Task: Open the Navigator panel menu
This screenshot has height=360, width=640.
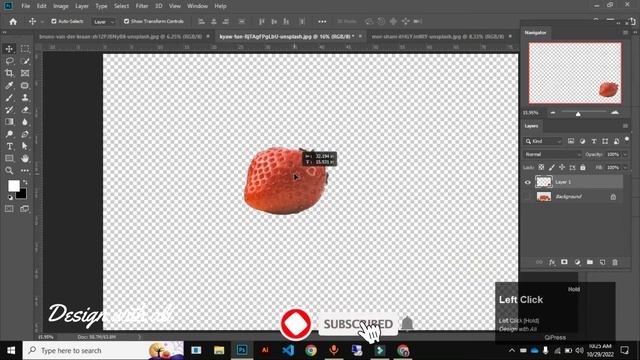Action: (x=625, y=33)
